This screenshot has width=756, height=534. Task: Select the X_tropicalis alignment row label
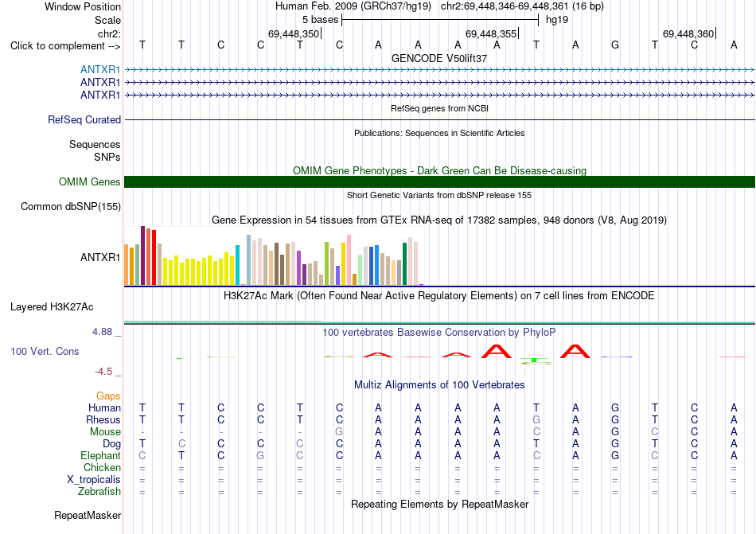point(94,480)
